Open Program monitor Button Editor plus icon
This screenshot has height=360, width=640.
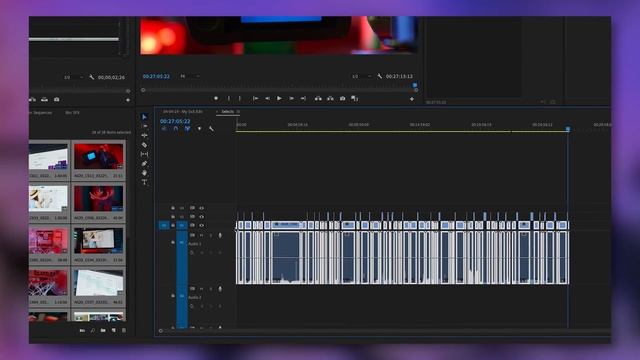coord(412,99)
